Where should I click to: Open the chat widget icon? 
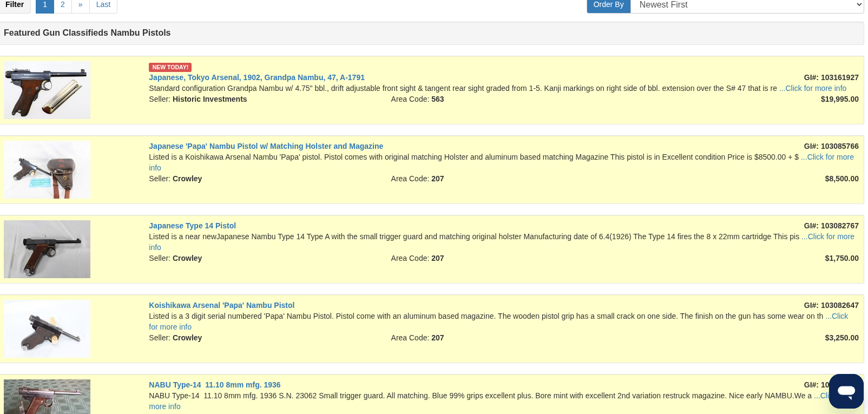846,391
